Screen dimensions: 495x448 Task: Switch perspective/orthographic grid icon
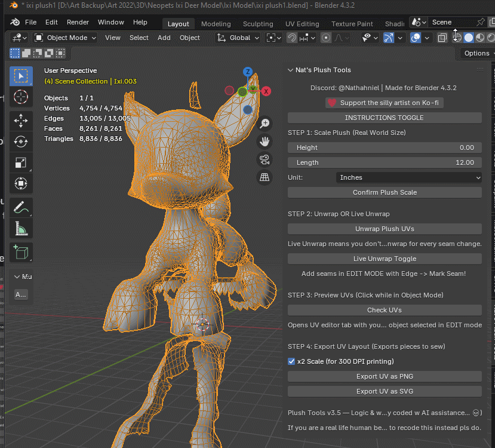click(x=265, y=177)
